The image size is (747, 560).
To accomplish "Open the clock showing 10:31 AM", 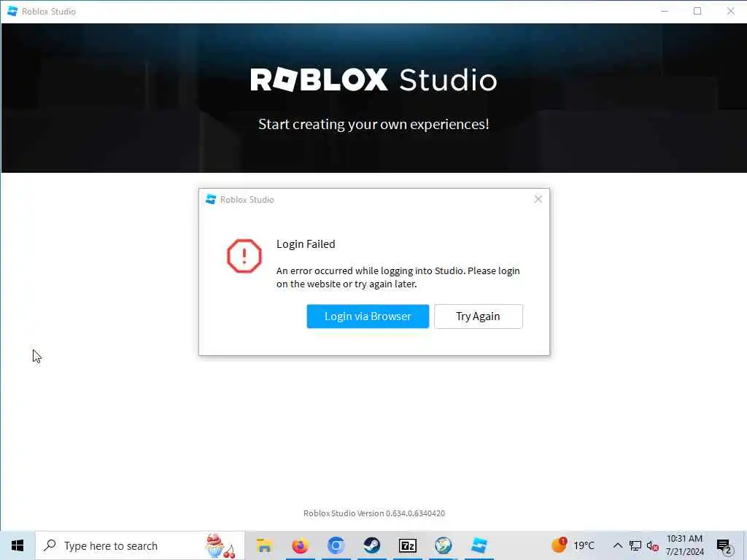I will [684, 545].
